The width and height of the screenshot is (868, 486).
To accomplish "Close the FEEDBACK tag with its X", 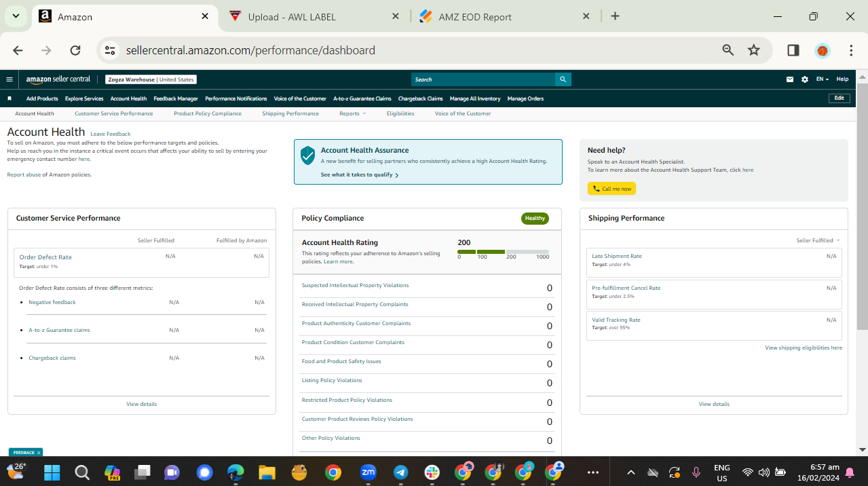I will pos(39,452).
